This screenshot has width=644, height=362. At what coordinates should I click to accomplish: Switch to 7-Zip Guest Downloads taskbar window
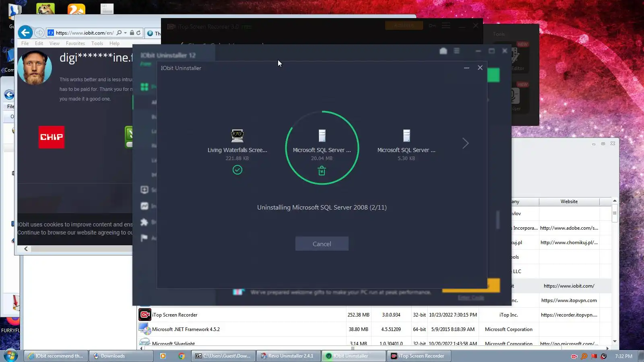coord(223,356)
